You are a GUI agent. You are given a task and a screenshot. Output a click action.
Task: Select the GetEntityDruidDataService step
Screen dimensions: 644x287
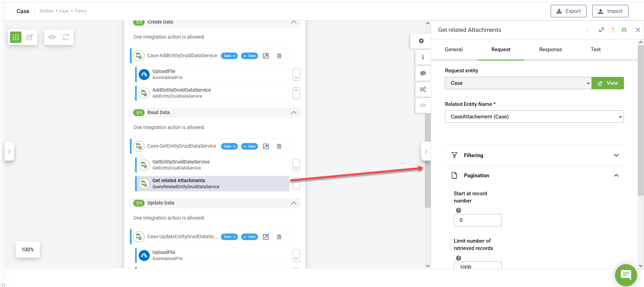click(x=212, y=165)
